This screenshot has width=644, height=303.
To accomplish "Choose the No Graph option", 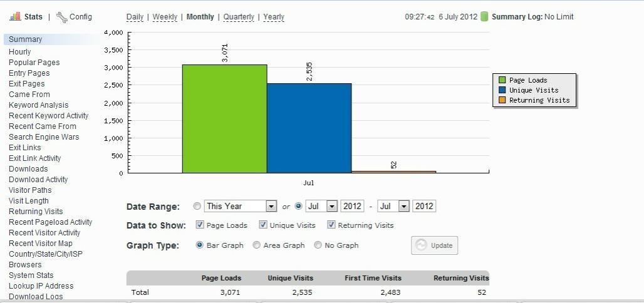I will point(318,245).
